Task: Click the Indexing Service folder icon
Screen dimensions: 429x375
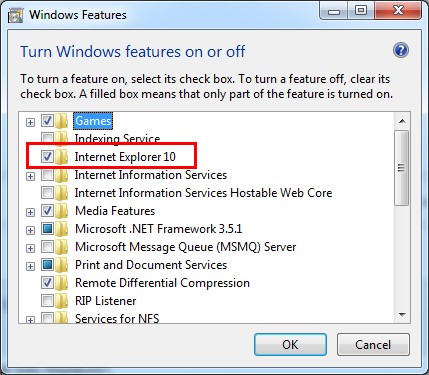Action: coord(61,138)
